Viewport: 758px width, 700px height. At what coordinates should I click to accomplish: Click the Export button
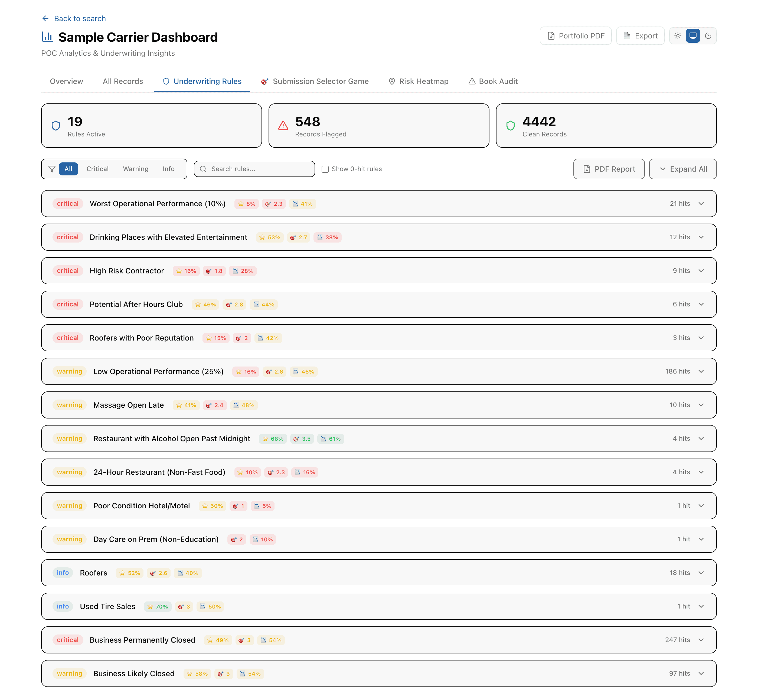[640, 36]
